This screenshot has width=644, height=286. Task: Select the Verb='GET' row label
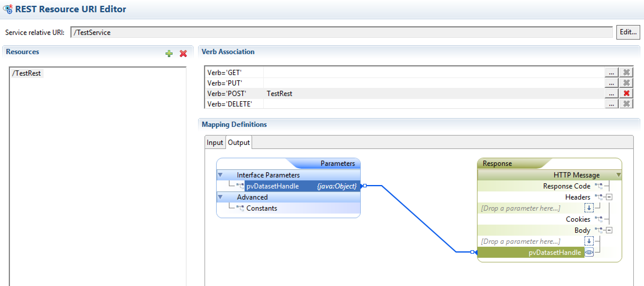coord(224,72)
